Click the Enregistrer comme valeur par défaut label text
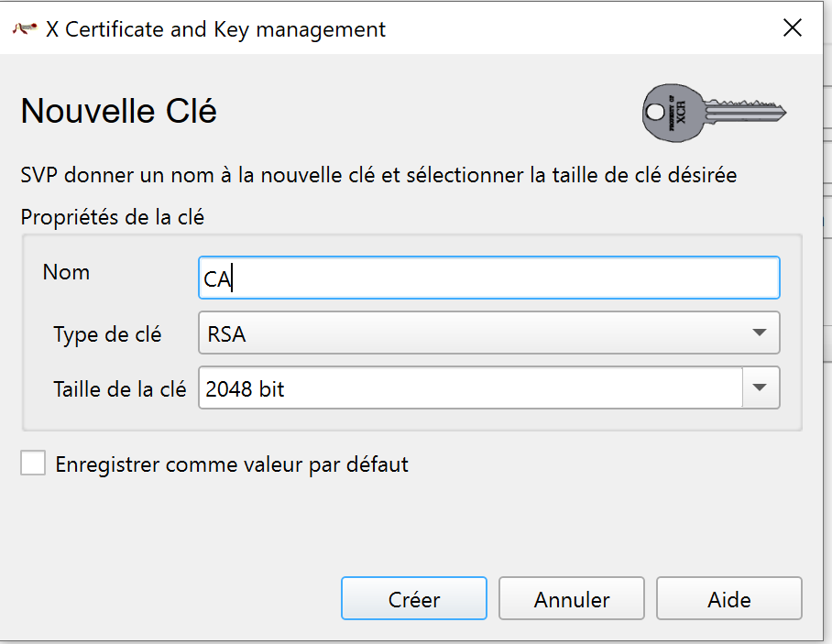The height and width of the screenshot is (644, 832). pyautogui.click(x=232, y=464)
